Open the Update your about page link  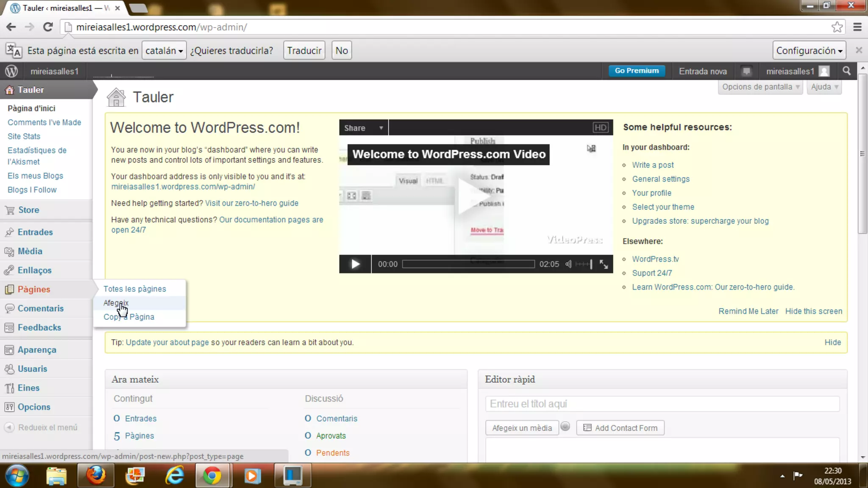pos(167,343)
